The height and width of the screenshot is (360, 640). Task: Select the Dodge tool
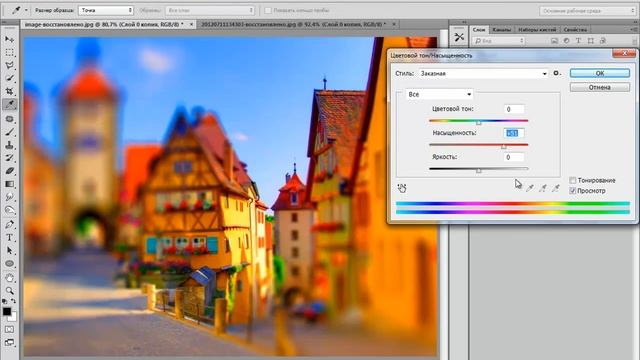tap(9, 210)
